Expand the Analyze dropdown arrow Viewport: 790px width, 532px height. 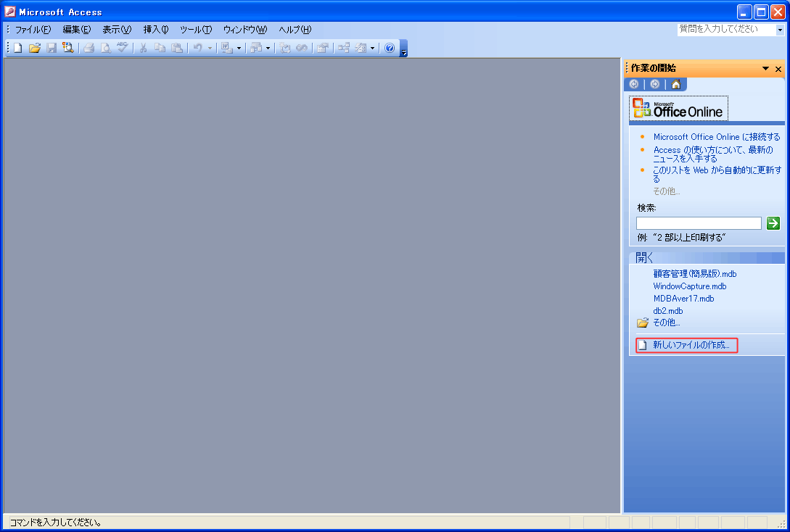point(268,49)
